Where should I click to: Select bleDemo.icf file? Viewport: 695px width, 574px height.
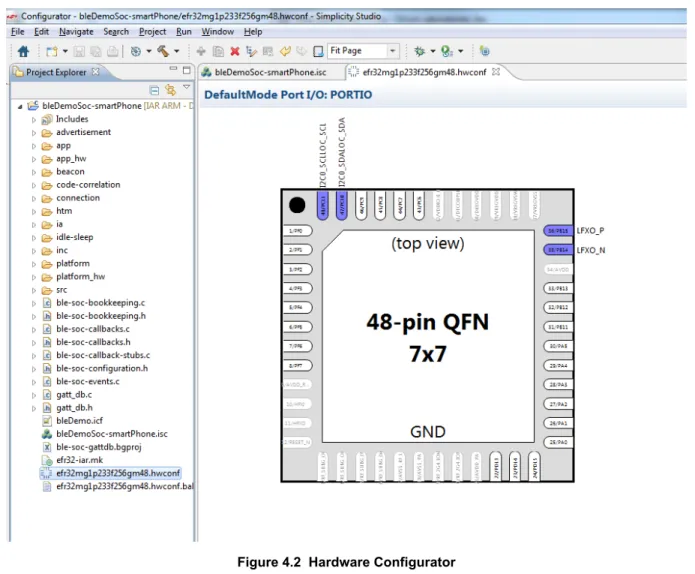pos(79,421)
